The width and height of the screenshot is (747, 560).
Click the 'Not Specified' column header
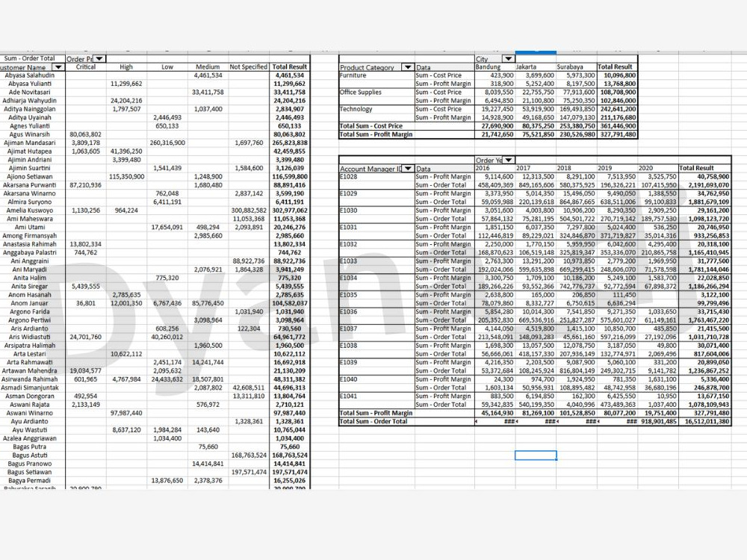248,67
